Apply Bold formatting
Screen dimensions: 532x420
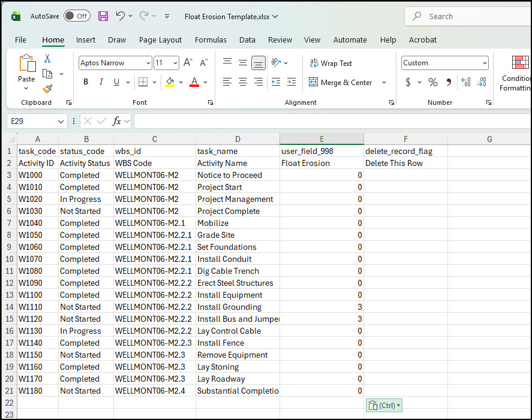click(x=86, y=82)
